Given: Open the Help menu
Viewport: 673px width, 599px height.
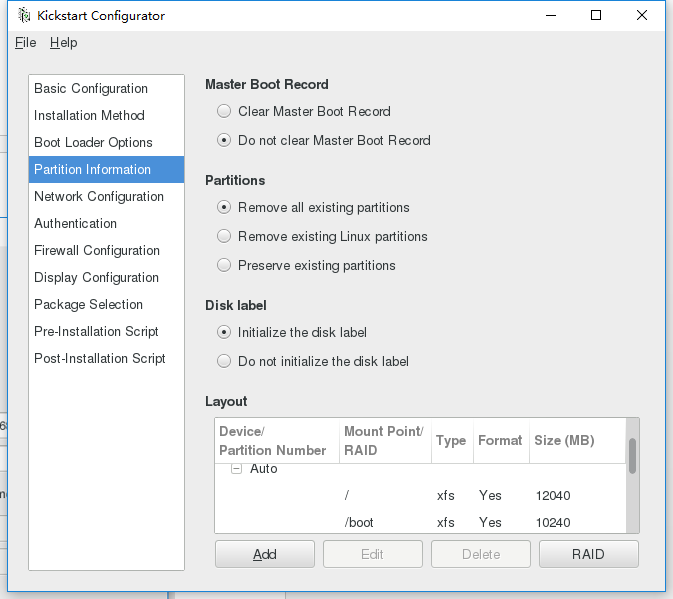Looking at the screenshot, I should 63,42.
